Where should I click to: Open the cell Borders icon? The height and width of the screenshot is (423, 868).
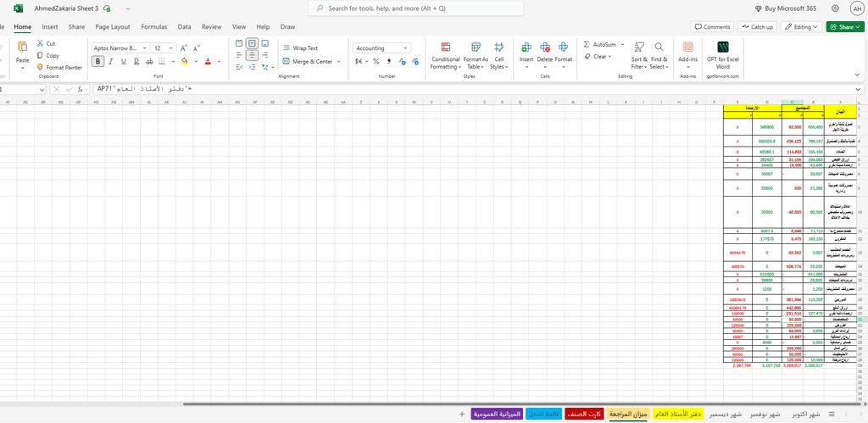(162, 61)
